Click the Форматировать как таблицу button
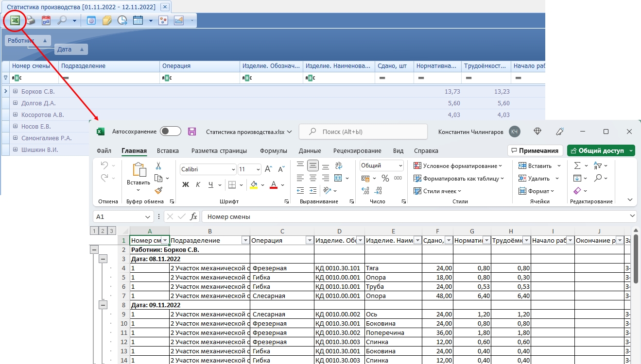Viewport: 641px width, 364px height. pyautogui.click(x=459, y=178)
